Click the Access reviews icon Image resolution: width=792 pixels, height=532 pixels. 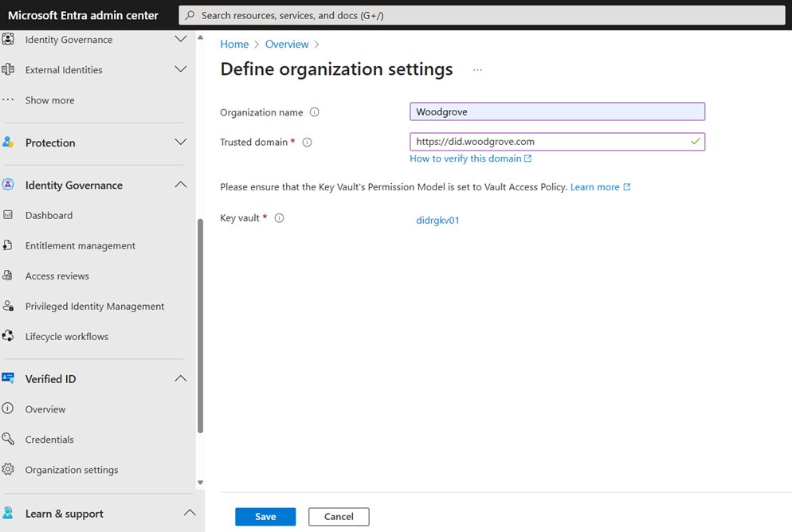click(x=8, y=276)
